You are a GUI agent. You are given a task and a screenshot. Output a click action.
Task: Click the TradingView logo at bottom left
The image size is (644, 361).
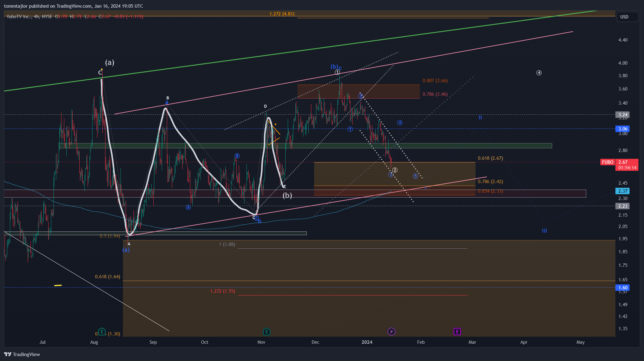22,354
